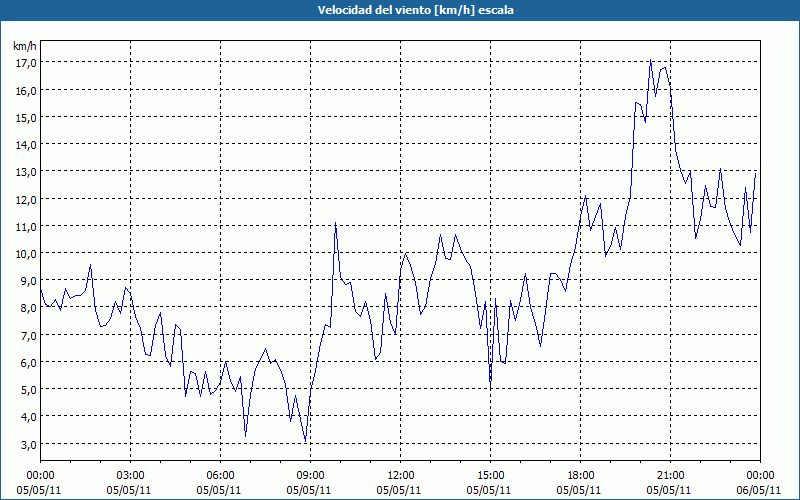Click the wind speed peak near 17 km/h
This screenshot has width=800, height=500.
point(650,60)
